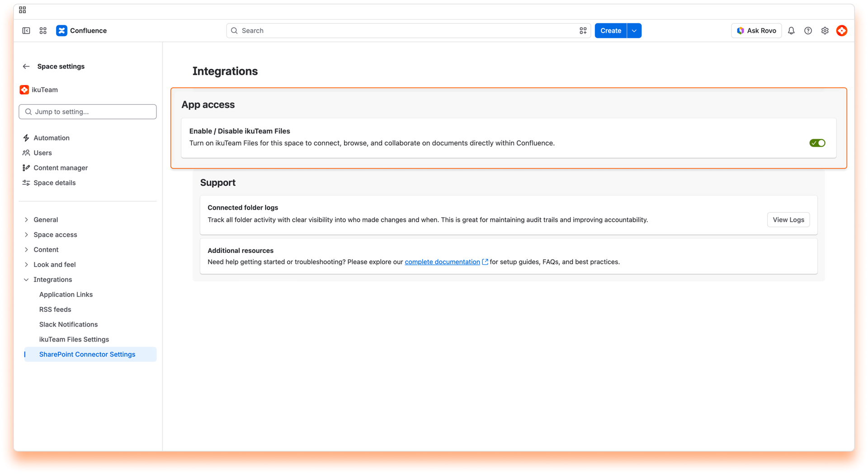Screen dimensions: 868x474
Task: Select Slack Notifications in sidebar
Action: pyautogui.click(x=68, y=324)
